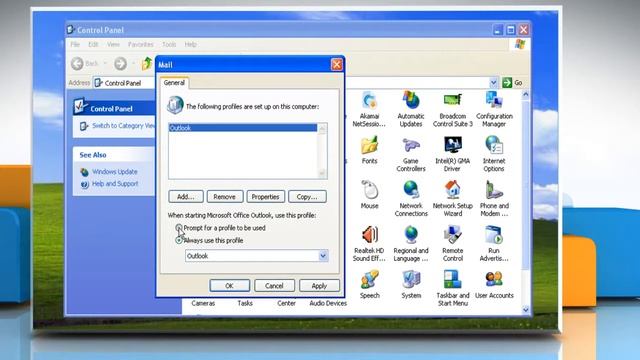Open the Back button history dropdown arrow
The height and width of the screenshot is (360, 640).
105,64
